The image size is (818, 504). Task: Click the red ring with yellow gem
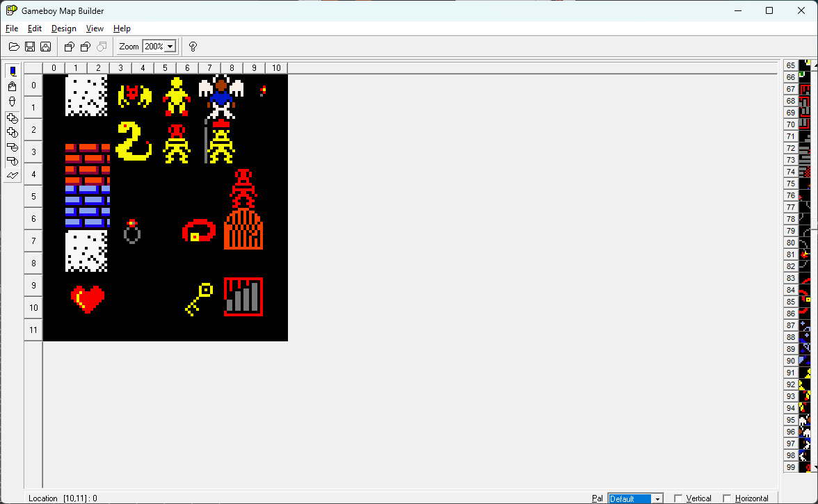[x=199, y=230]
